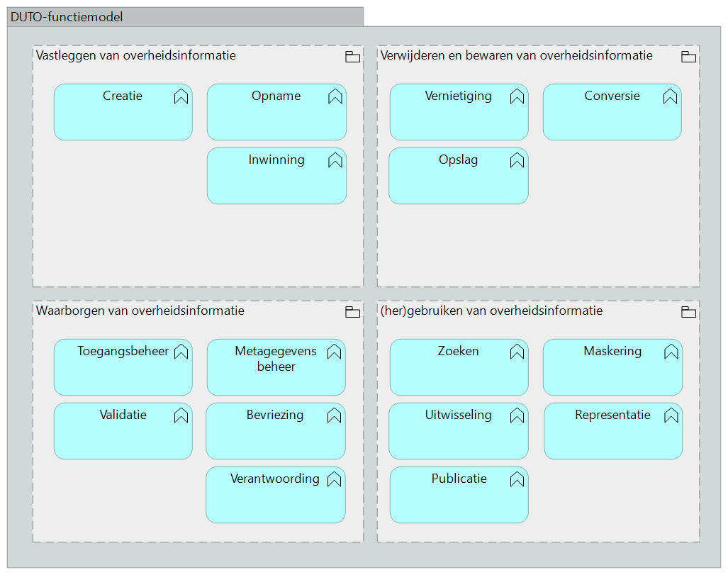Click grouping icon of Waarborgen van overheidsinformatie
The height and width of the screenshot is (575, 728).
pos(352,312)
